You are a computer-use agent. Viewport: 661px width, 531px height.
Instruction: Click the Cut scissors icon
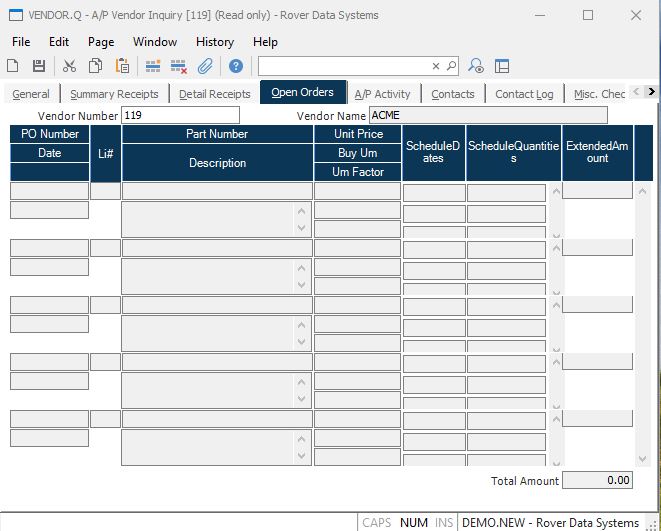pos(69,66)
